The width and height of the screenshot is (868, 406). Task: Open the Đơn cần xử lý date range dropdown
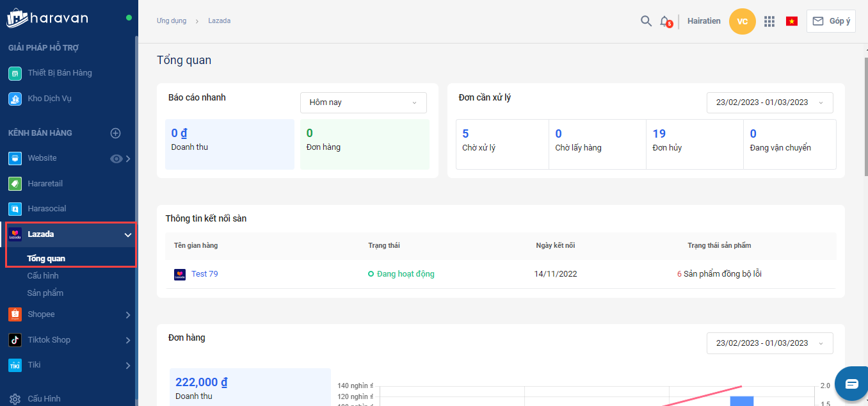pos(769,102)
